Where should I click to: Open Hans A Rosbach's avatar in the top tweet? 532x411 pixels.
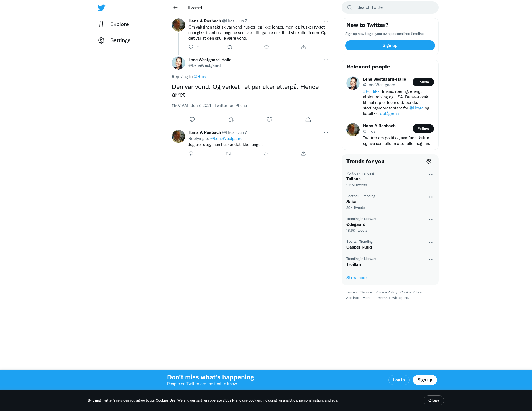(x=178, y=25)
